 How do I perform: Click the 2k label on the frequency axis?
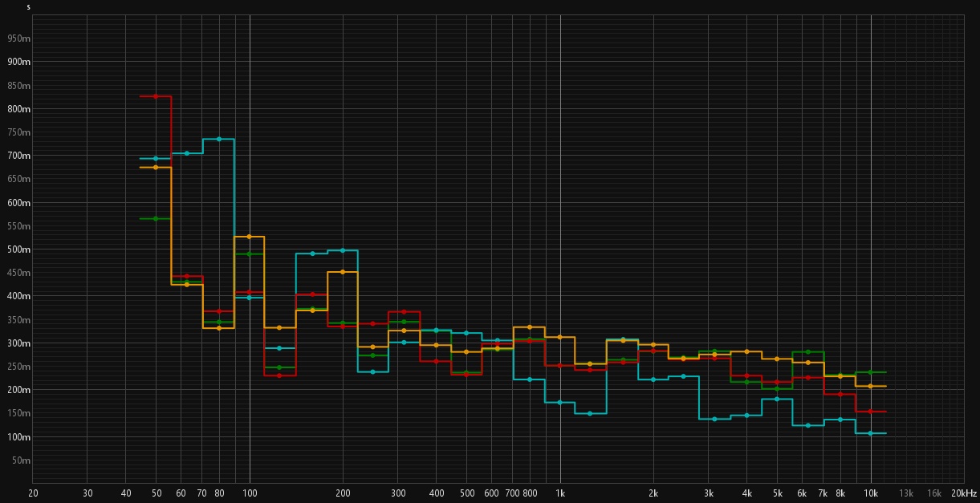click(x=653, y=493)
